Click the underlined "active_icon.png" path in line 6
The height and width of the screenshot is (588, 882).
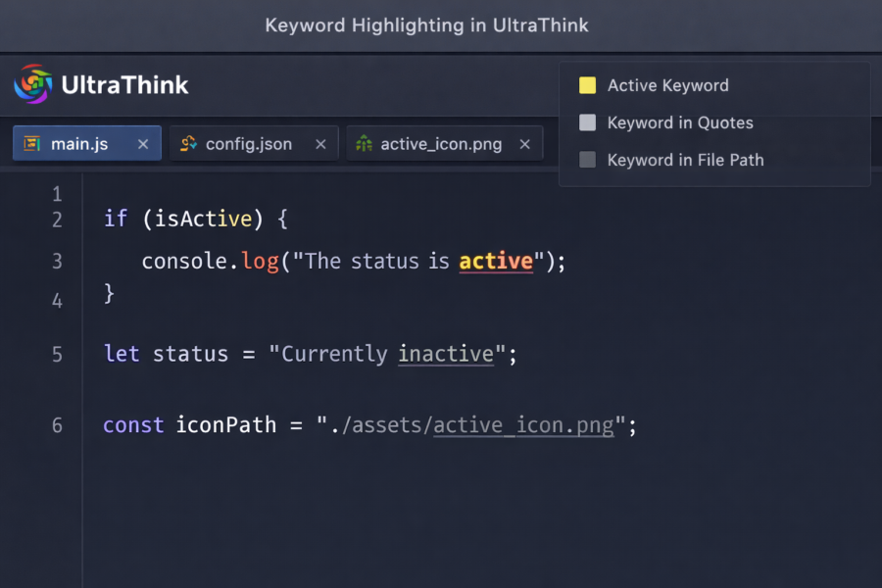523,425
